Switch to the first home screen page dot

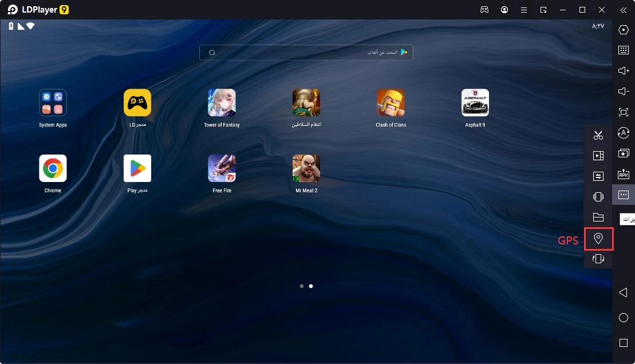[x=302, y=286]
